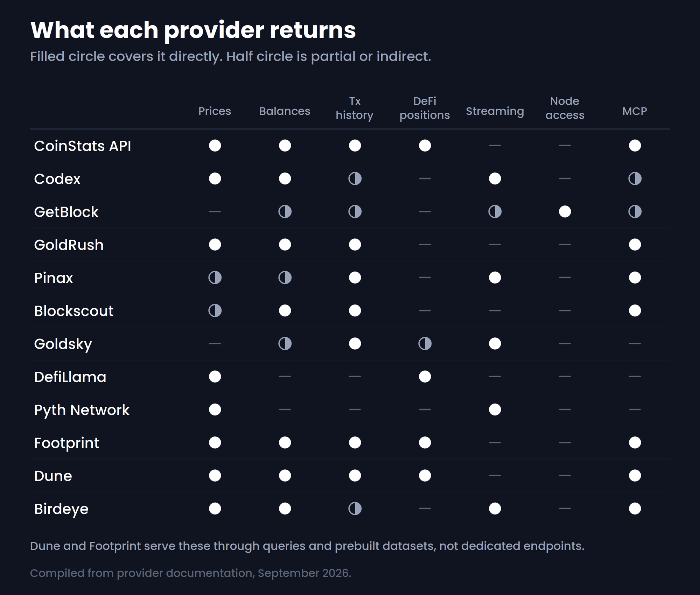
Task: Select Dune filled circle under MCP
Action: pos(635,476)
